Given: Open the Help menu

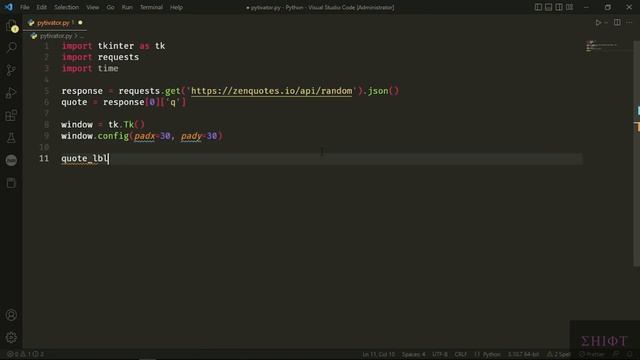Looking at the screenshot, I should tap(176, 7).
